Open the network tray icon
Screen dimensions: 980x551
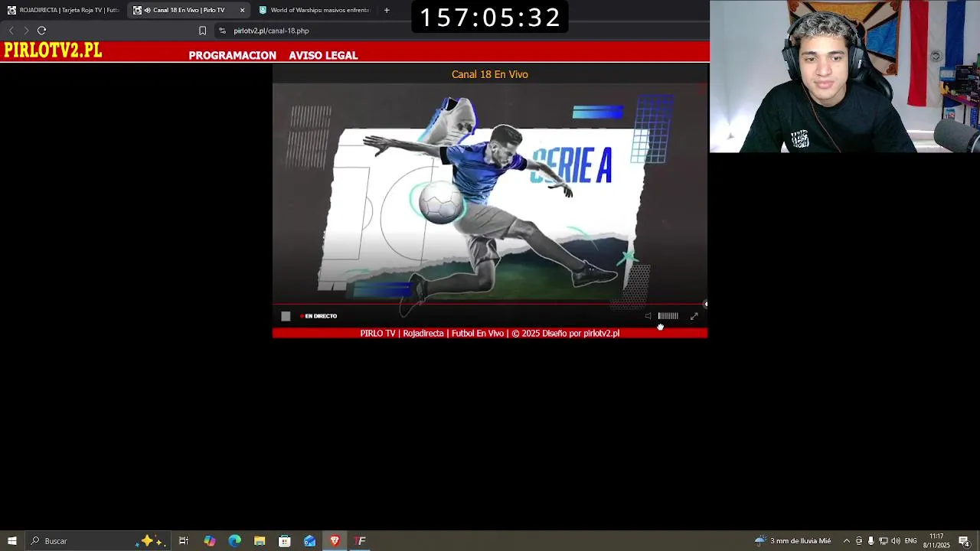(x=883, y=541)
